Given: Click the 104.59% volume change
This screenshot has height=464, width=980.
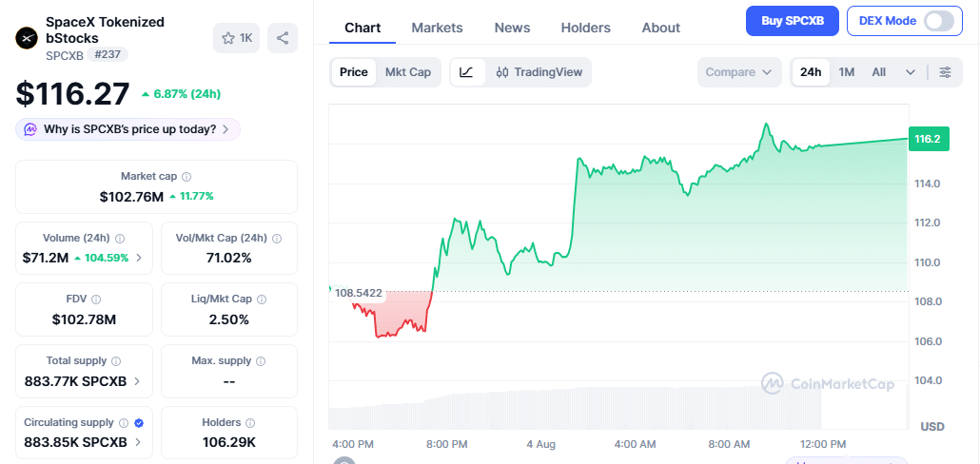Looking at the screenshot, I should [x=101, y=258].
